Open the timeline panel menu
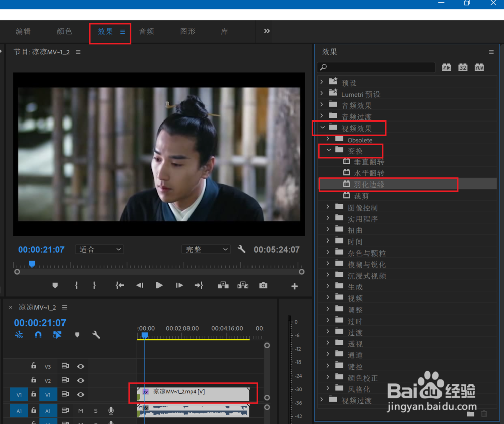This screenshot has width=504, height=424. pyautogui.click(x=65, y=308)
